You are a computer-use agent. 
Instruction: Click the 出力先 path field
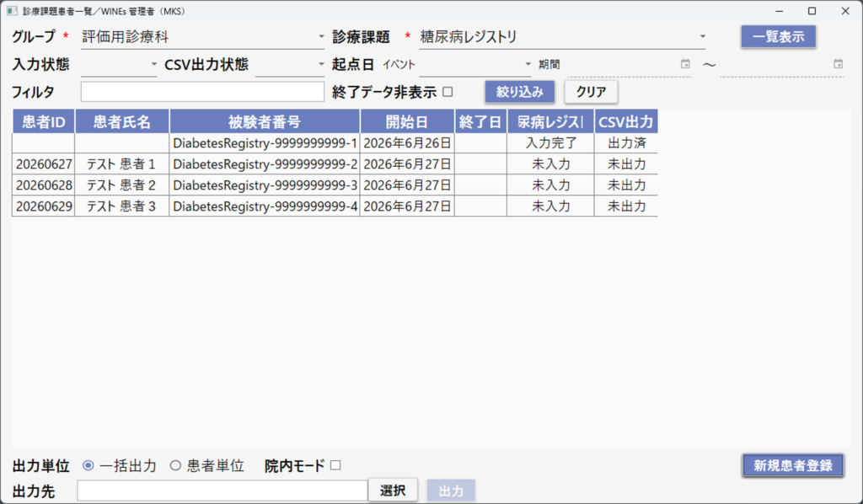point(222,491)
